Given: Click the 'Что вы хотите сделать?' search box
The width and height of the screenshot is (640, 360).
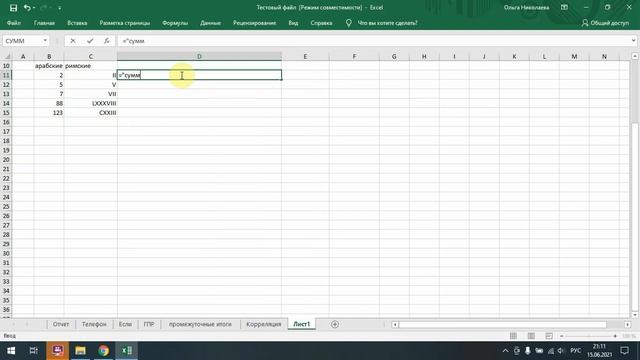Looking at the screenshot, I should [x=387, y=23].
